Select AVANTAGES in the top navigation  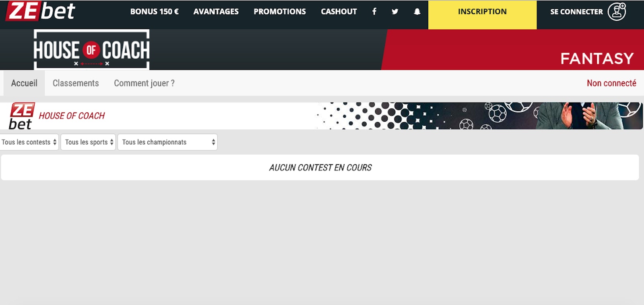(216, 12)
